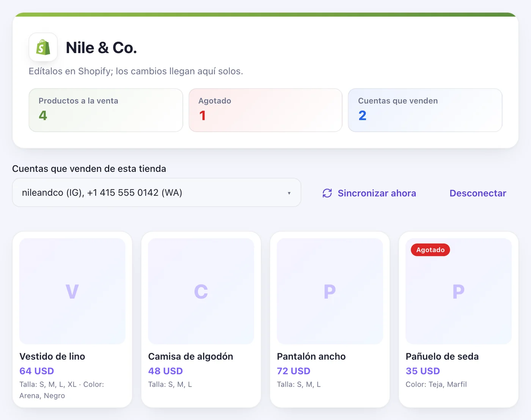531x420 pixels.
Task: Click the Desconectar button
Action: coord(478,193)
